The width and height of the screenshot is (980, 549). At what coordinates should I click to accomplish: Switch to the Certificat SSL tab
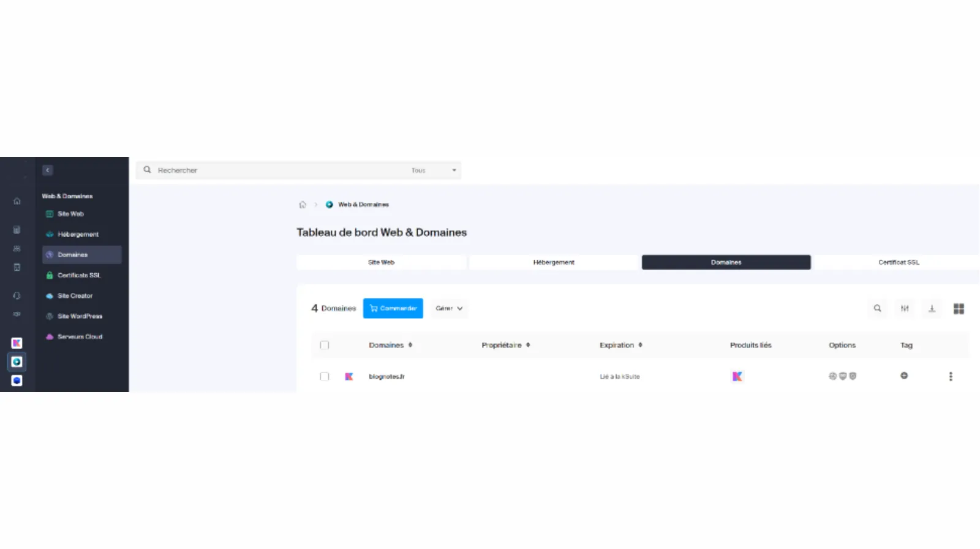[x=898, y=262]
